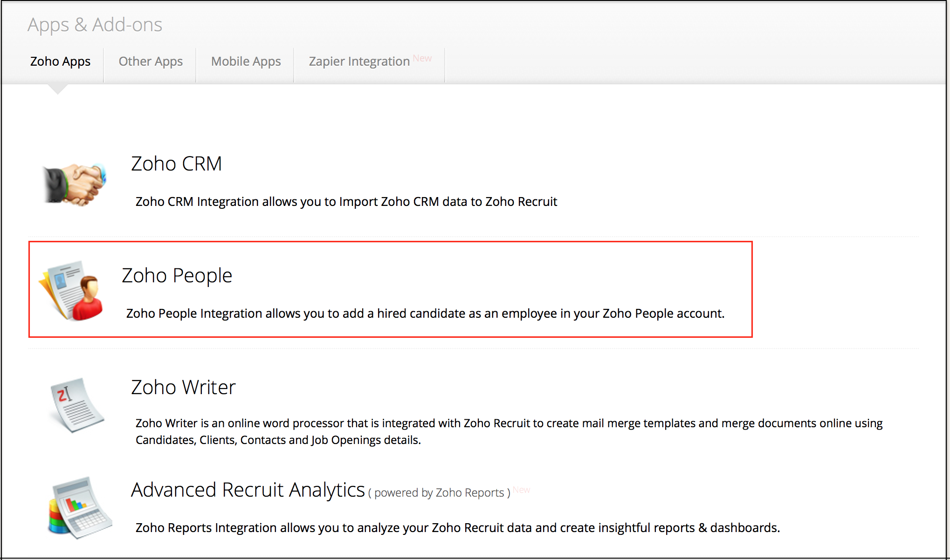This screenshot has height=560, width=950.
Task: Open the Zoho Writer integration
Action: point(183,387)
